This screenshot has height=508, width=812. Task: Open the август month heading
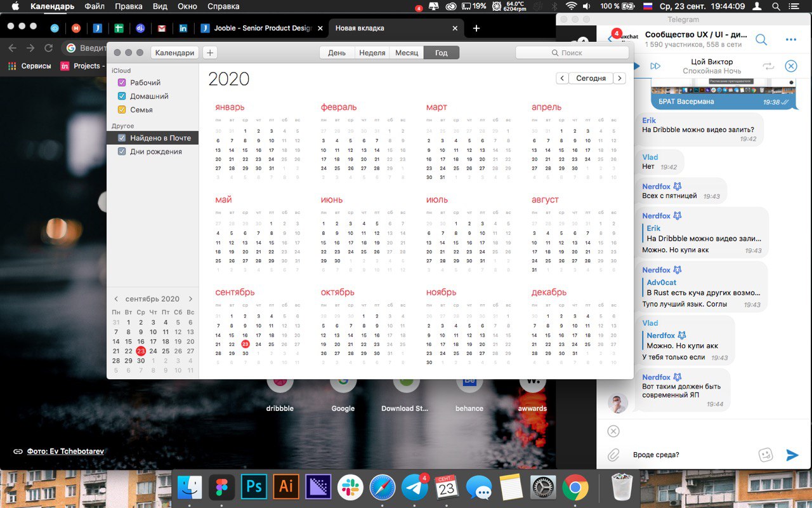click(x=545, y=200)
